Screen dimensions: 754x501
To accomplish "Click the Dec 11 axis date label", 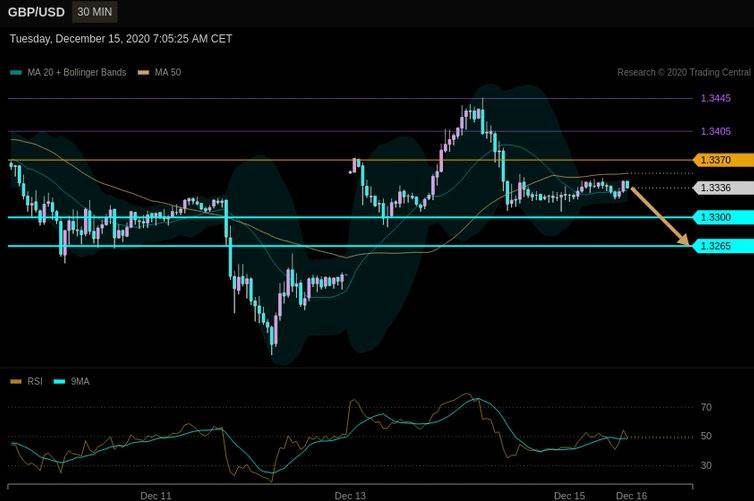I will [x=156, y=496].
